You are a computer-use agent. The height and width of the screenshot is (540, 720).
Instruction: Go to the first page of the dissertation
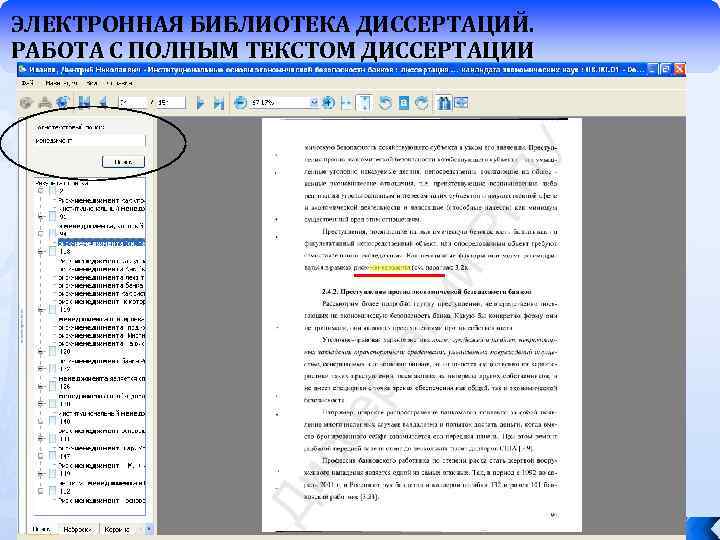(x=84, y=102)
